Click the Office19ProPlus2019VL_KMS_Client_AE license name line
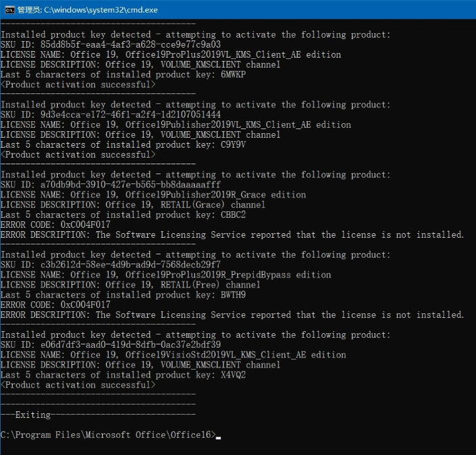476x455 pixels. pyautogui.click(x=170, y=54)
